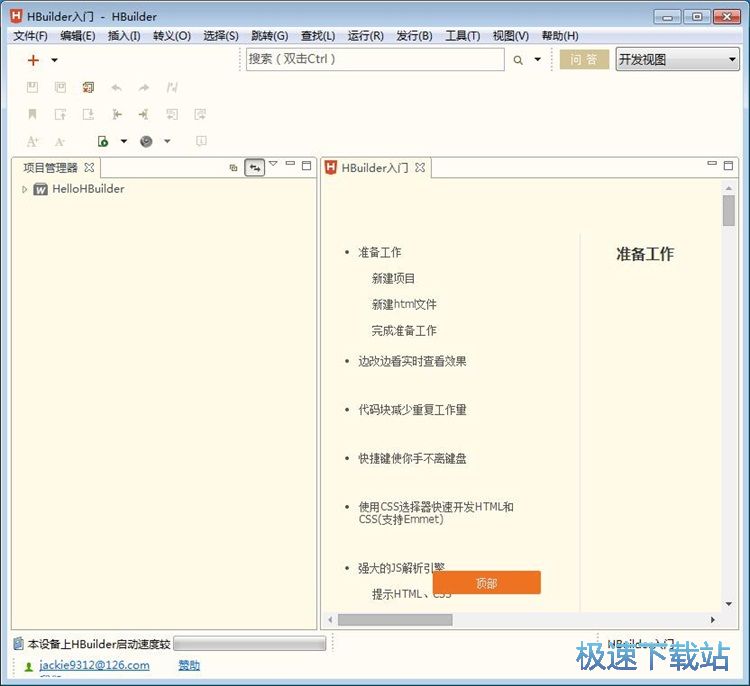
Task: Expand the HelloHBuilder project tree
Action: (25, 189)
